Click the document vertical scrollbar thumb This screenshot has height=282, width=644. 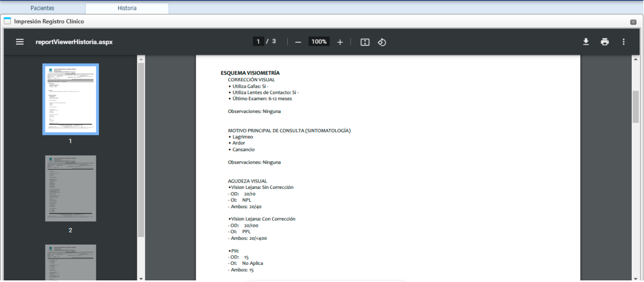coord(636,106)
